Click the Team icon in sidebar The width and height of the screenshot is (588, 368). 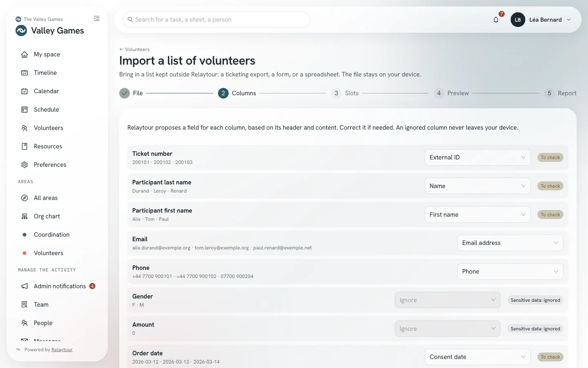24,305
